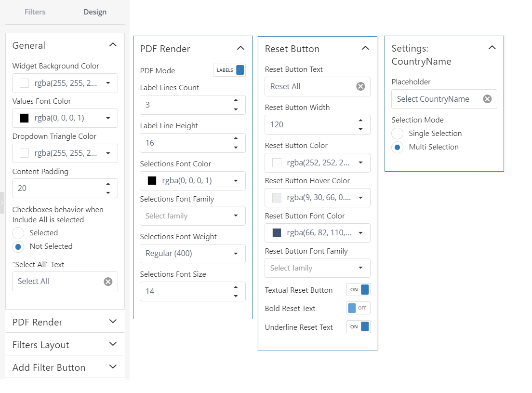Collapse the Settings: CountryName panel chevron
The image size is (532, 393).
(492, 48)
